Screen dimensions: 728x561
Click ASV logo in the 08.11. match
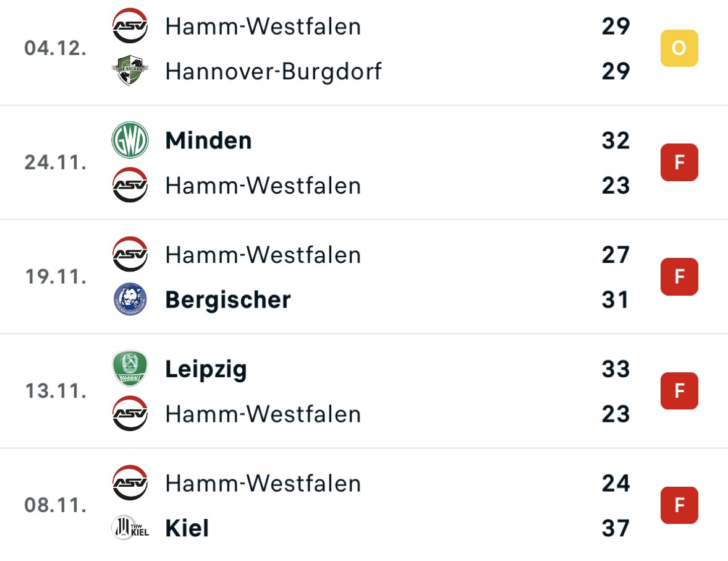[130, 483]
